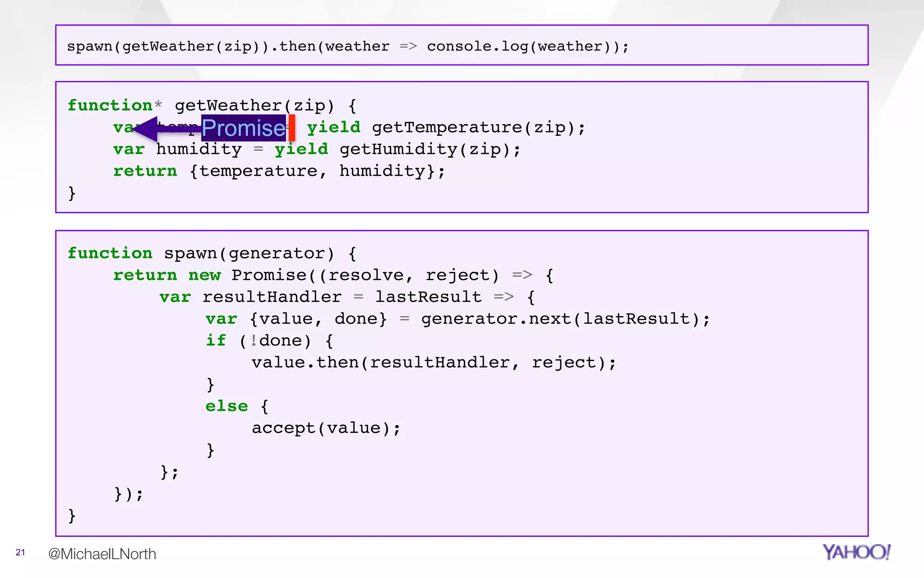Click the 'else {' line
Screen dimensions: 924x578
237,406
